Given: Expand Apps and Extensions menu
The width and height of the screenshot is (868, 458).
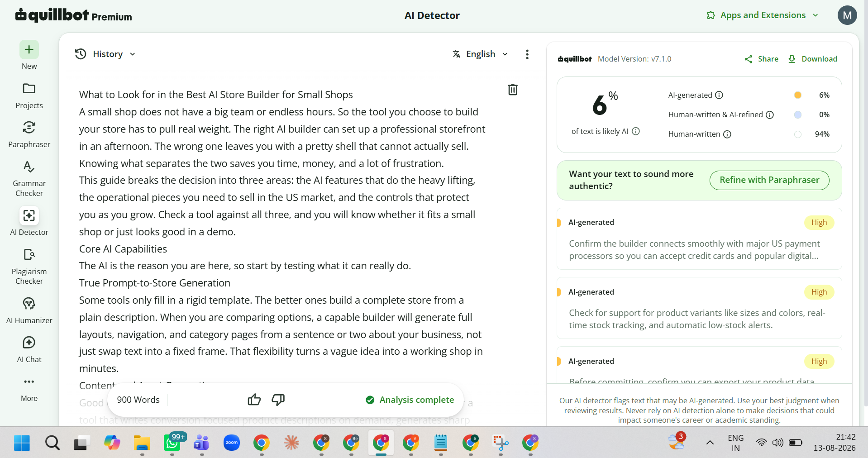Looking at the screenshot, I should tap(763, 15).
